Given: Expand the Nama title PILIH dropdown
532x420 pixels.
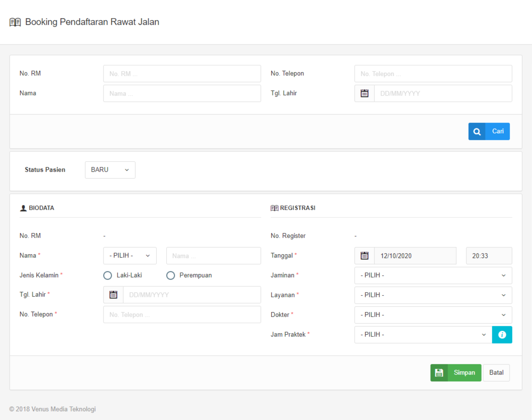Looking at the screenshot, I should click(x=130, y=256).
